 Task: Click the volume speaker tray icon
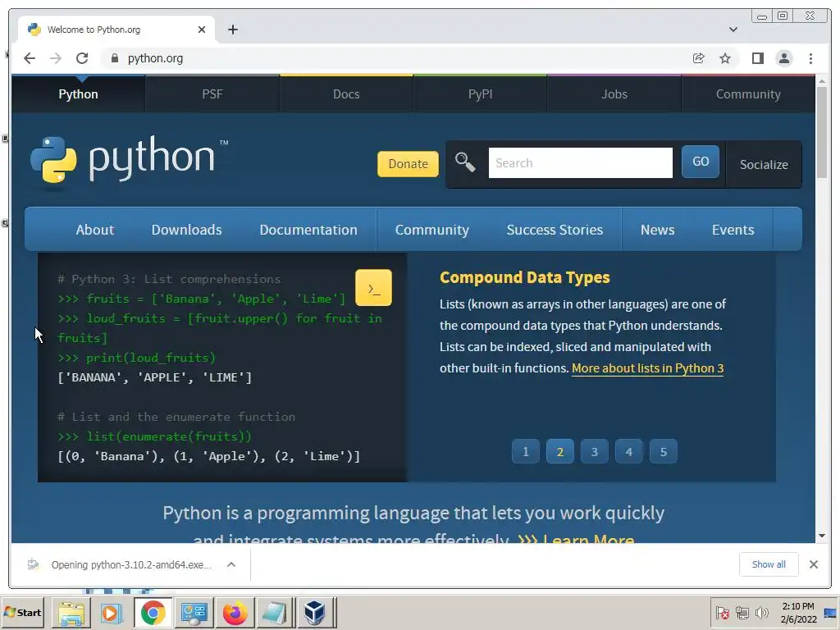click(762, 613)
